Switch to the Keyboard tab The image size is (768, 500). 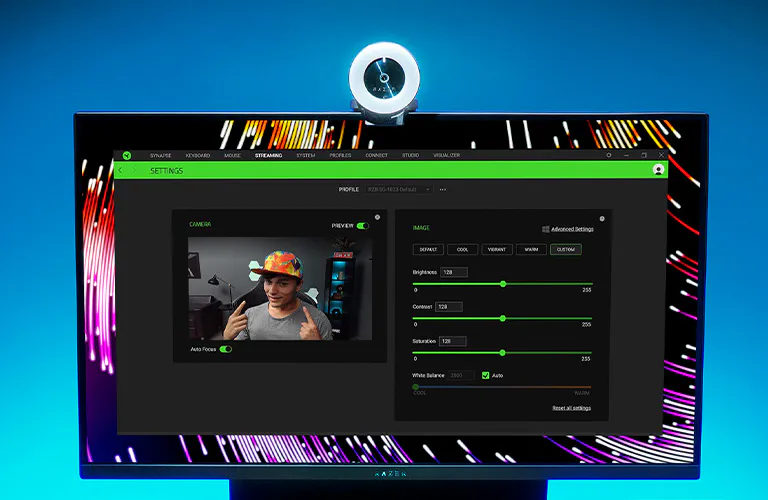pos(197,155)
